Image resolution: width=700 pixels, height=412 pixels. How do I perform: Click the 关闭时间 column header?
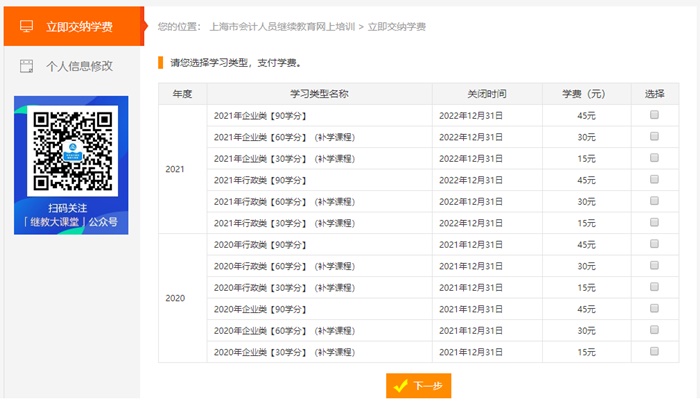coord(487,94)
